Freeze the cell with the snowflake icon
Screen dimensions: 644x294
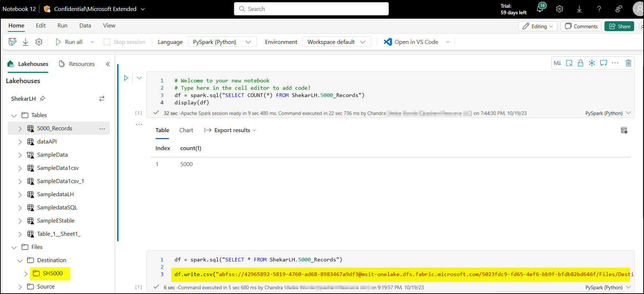592,63
